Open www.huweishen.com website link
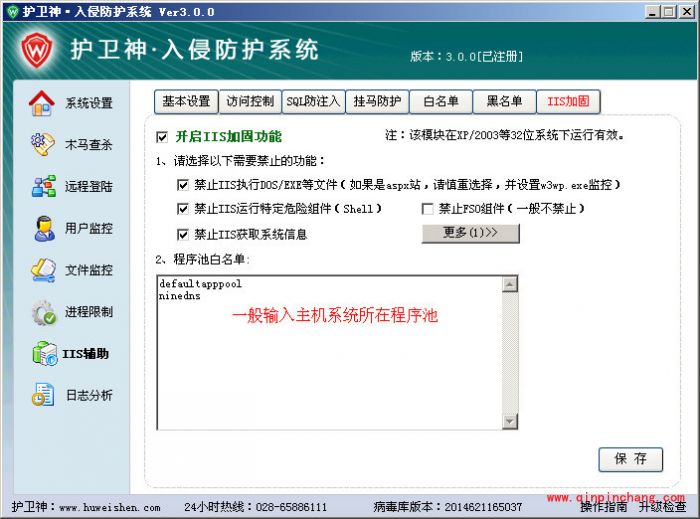This screenshot has width=700, height=519. pyautogui.click(x=110, y=507)
